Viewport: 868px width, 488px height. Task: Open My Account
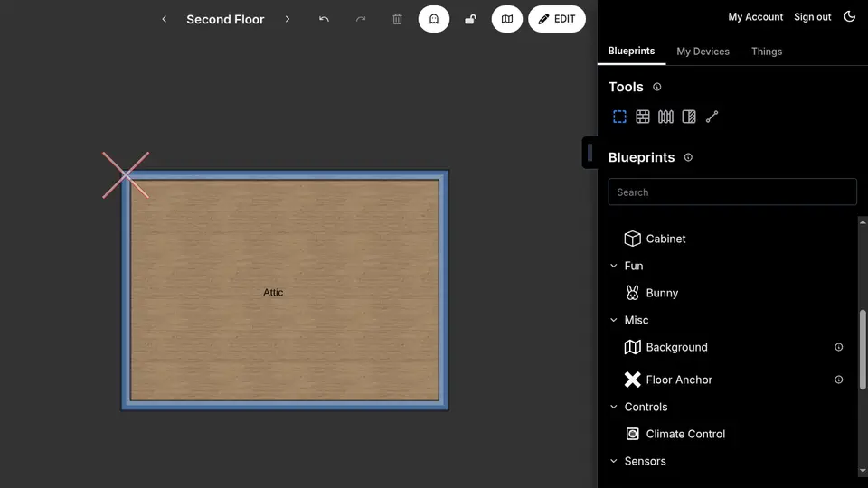point(755,17)
